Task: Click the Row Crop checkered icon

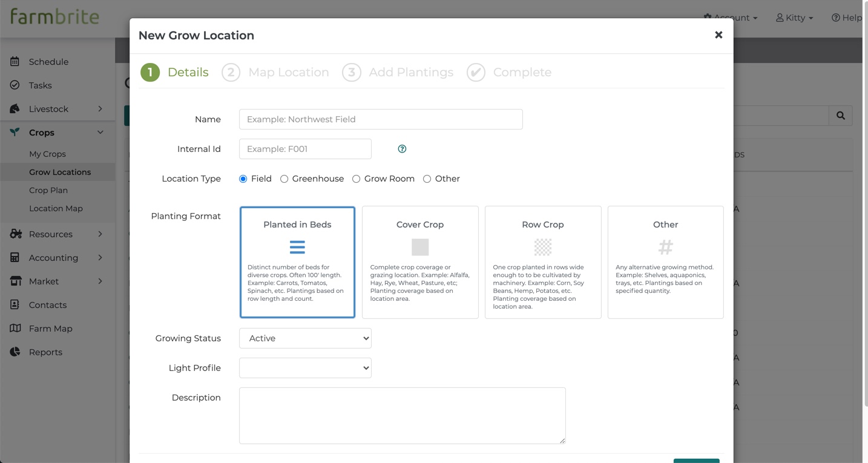Action: click(x=543, y=247)
